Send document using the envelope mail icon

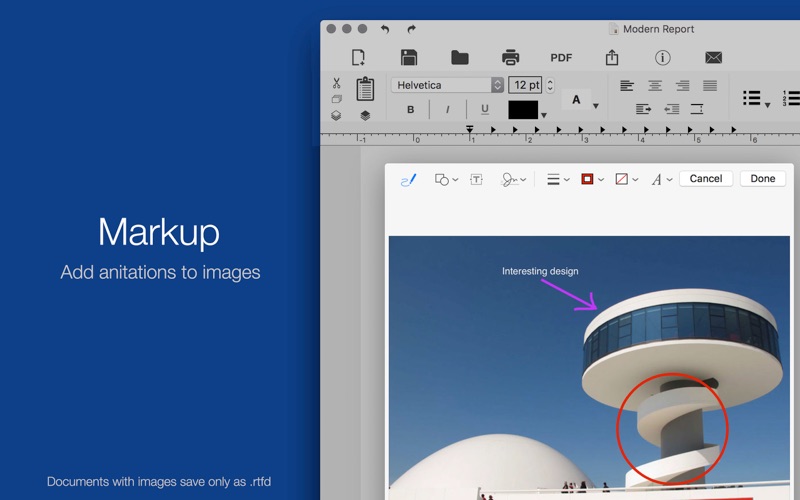(713, 58)
